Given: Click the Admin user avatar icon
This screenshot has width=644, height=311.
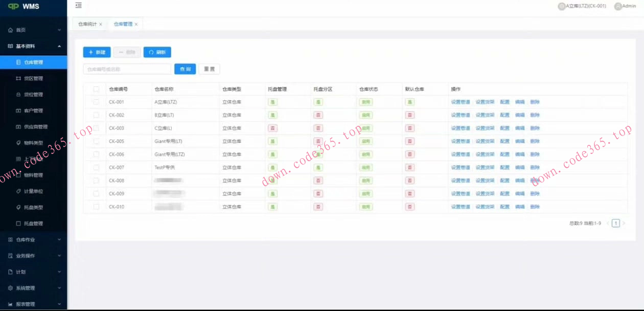Looking at the screenshot, I should click(617, 6).
